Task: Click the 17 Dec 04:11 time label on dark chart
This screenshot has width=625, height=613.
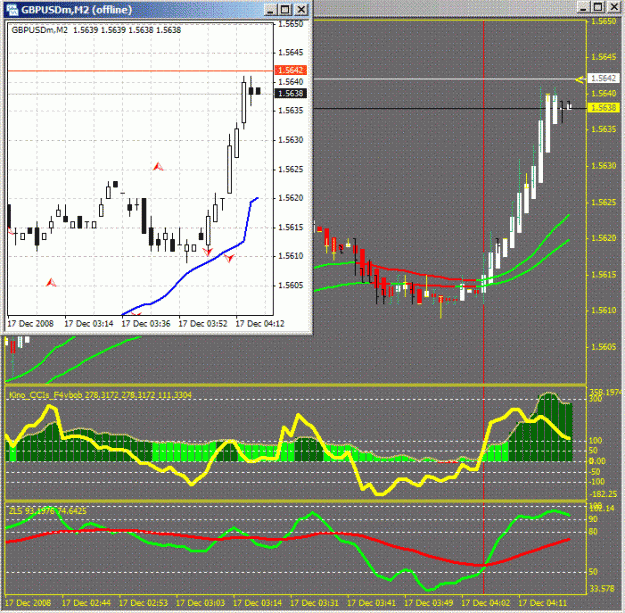Action: [x=542, y=603]
